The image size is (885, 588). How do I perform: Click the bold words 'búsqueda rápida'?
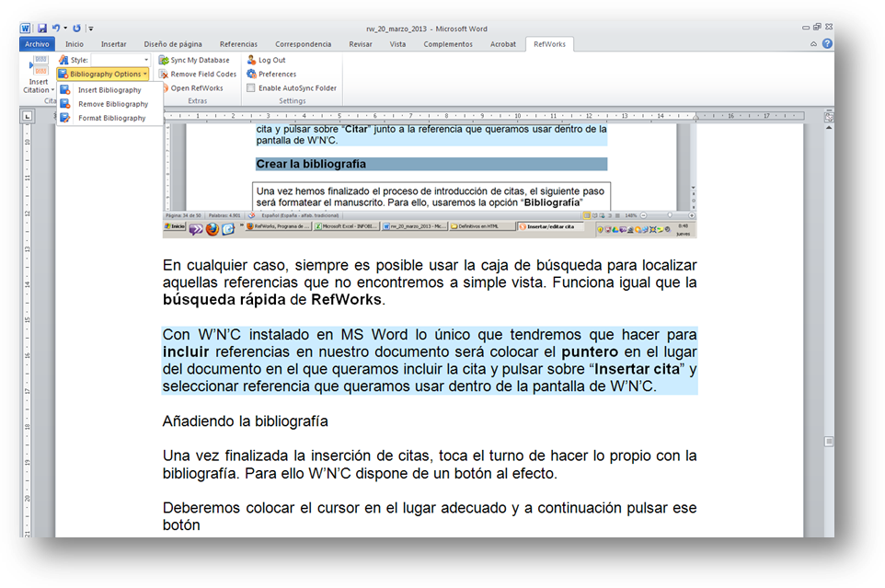click(224, 300)
